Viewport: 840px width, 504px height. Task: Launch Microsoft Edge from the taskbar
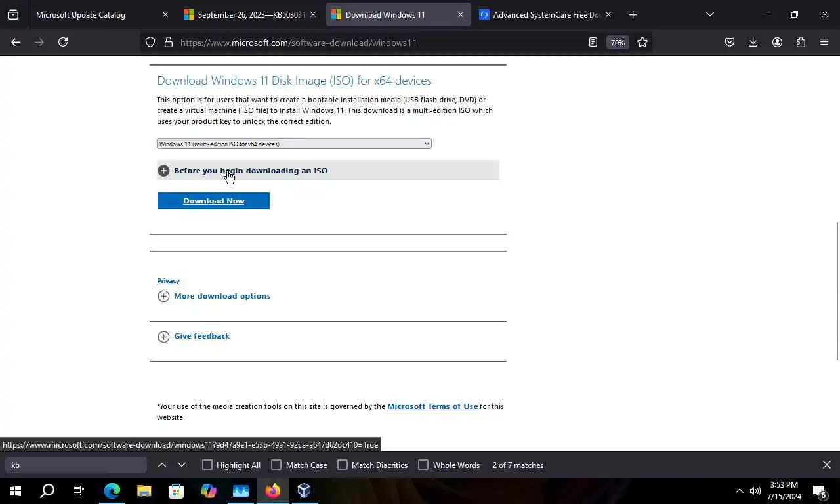click(112, 491)
